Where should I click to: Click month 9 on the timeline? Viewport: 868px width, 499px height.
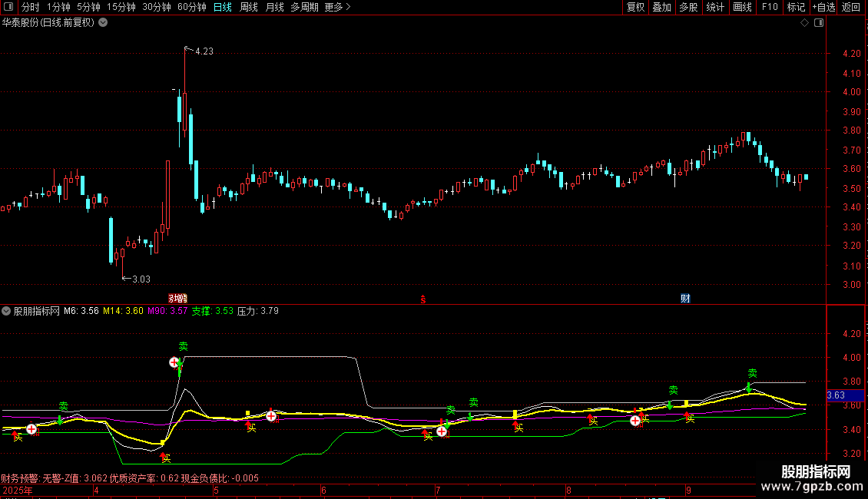[688, 491]
